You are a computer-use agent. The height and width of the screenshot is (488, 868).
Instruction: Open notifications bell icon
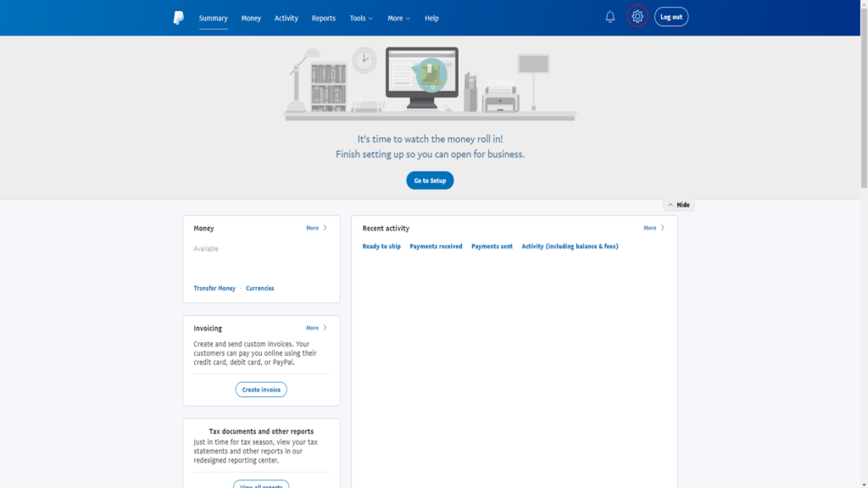[x=610, y=17]
